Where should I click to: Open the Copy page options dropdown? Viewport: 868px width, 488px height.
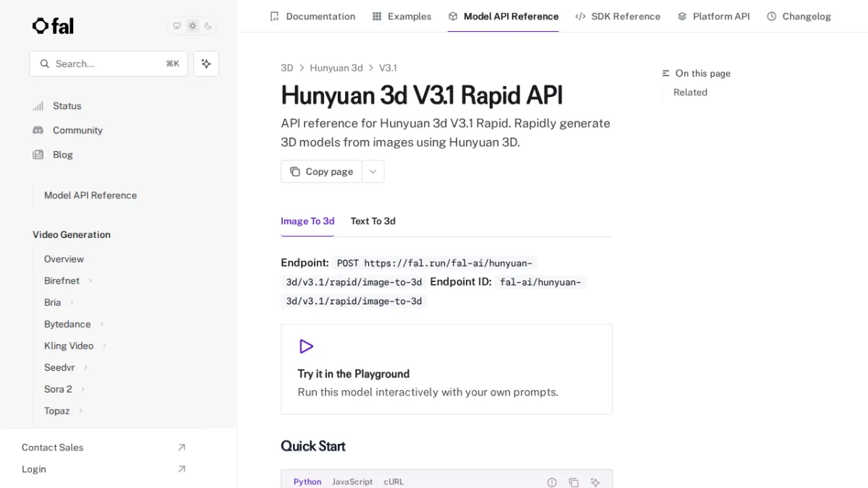[373, 171]
